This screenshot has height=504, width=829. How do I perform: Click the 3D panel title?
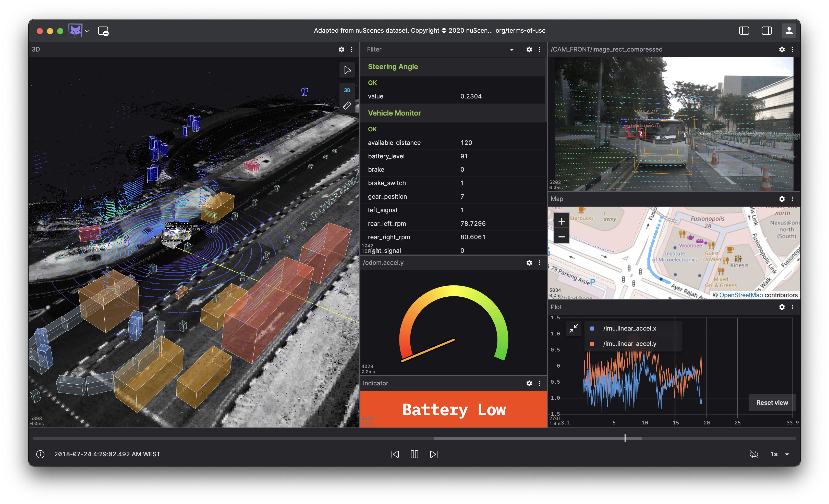[36, 49]
